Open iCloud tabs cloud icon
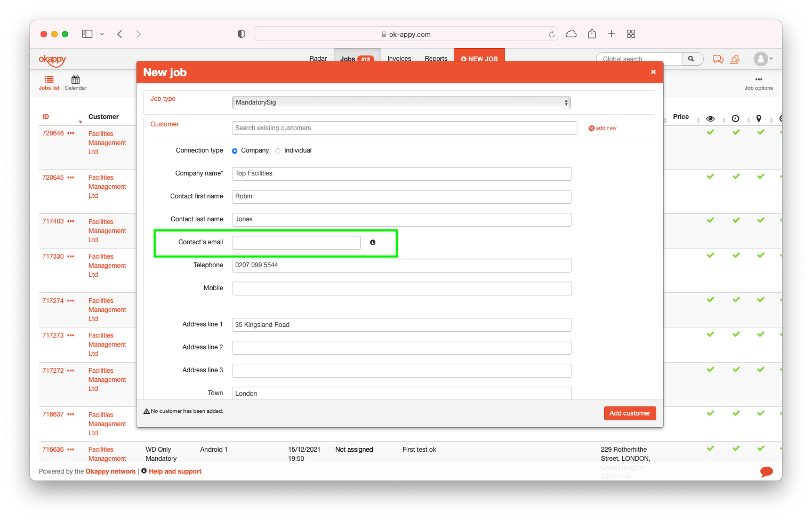 click(571, 34)
